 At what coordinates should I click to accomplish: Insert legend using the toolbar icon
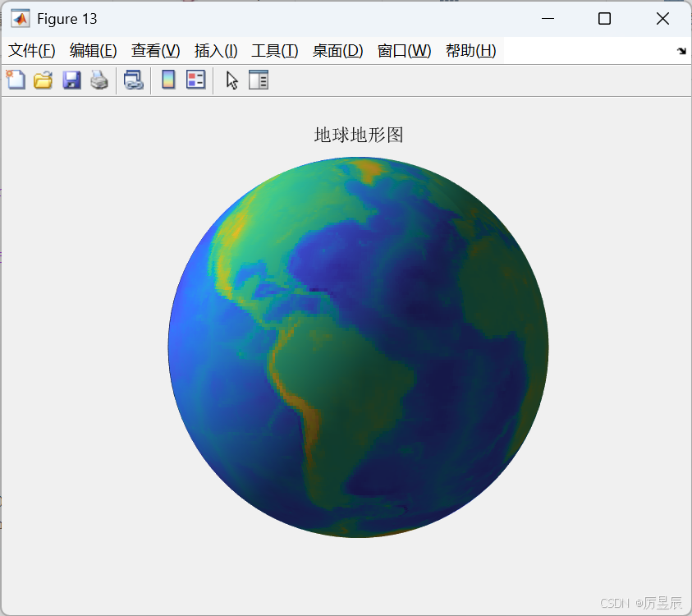pos(196,80)
